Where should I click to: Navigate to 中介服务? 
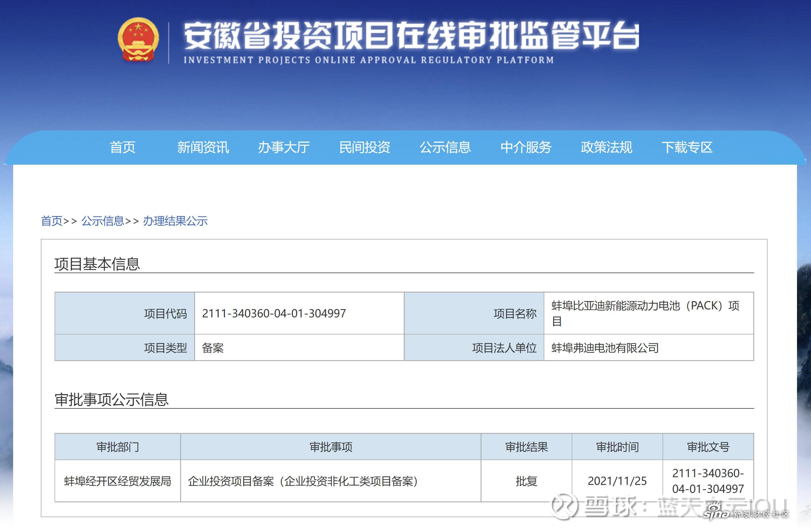click(x=526, y=148)
